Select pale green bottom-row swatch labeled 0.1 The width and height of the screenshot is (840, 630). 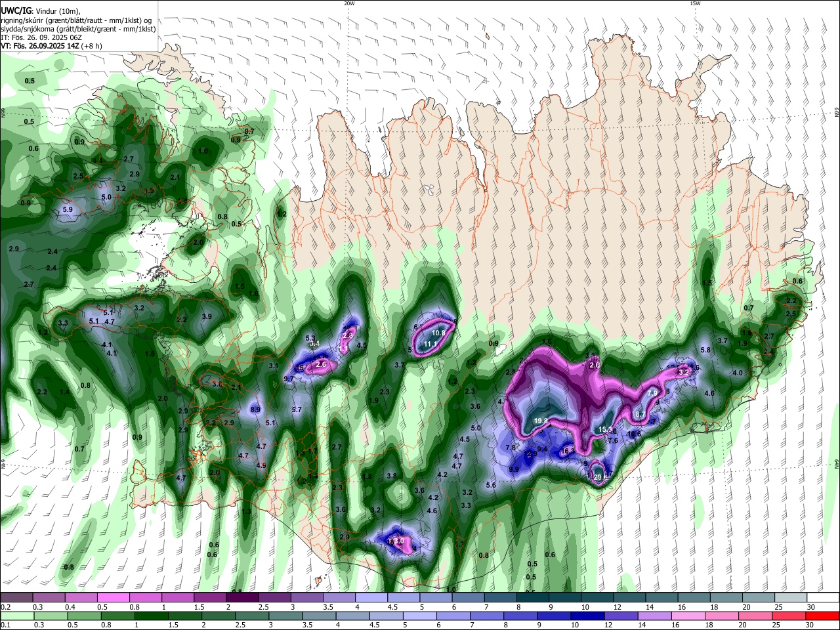(x=17, y=616)
